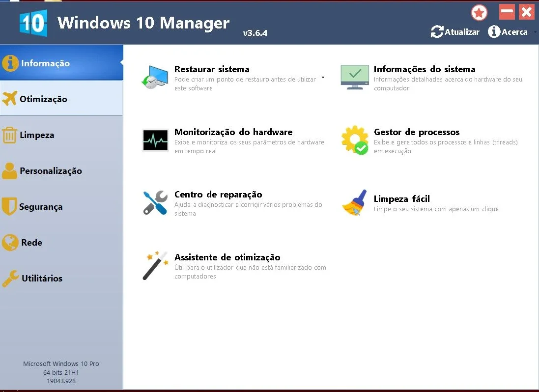Screen dimensions: 539x392
Task: Click description 'Ajuda a diagnosticar e corrigir'
Action: click(x=248, y=209)
